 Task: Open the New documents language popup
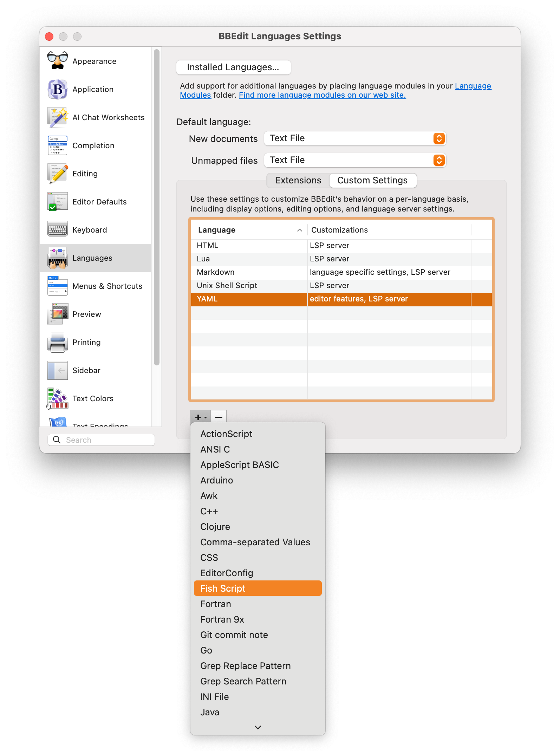[355, 138]
